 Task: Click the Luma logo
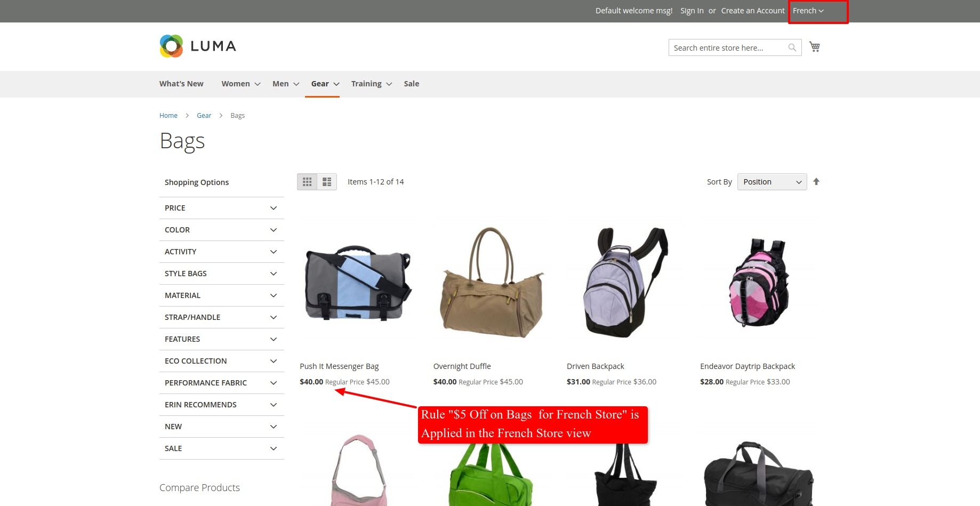pyautogui.click(x=198, y=46)
